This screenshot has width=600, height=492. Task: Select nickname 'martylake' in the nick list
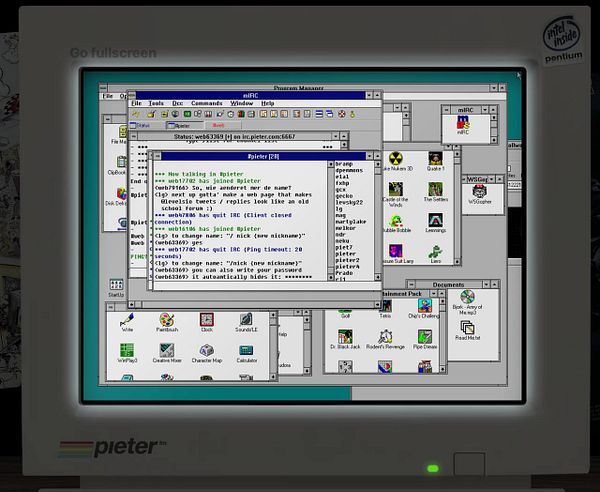coord(351,222)
